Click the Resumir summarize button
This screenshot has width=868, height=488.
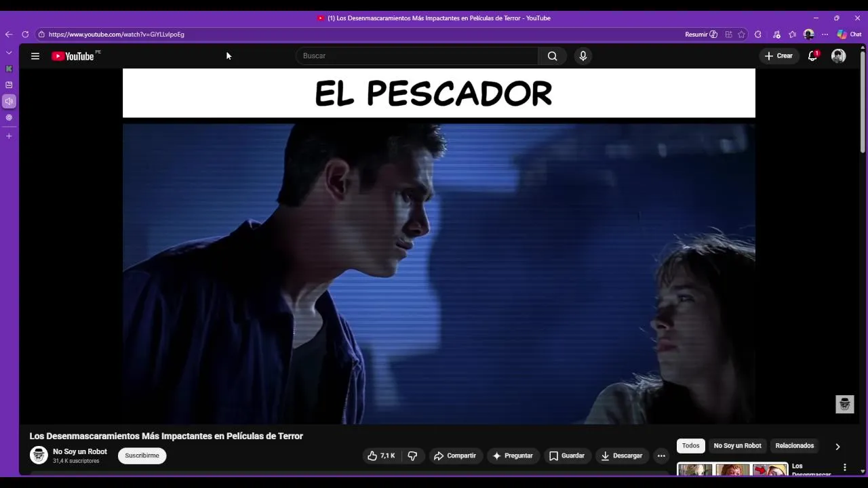pos(701,35)
